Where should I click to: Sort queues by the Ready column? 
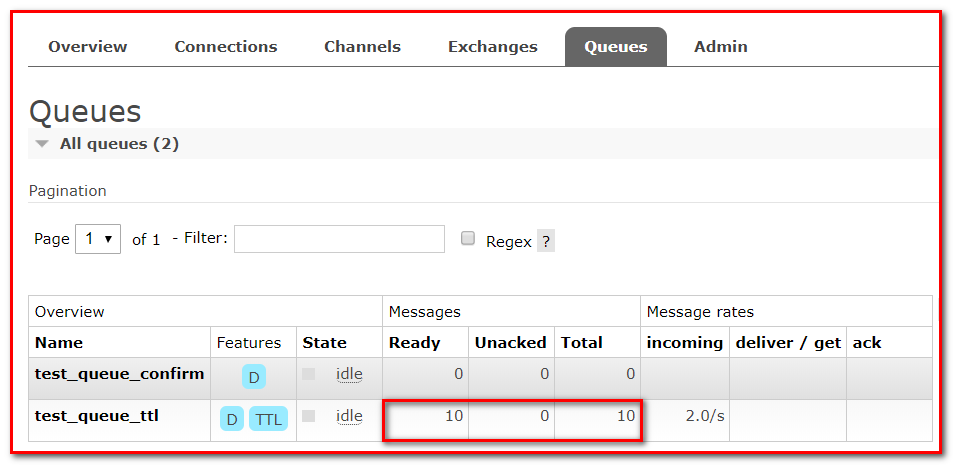(x=414, y=342)
